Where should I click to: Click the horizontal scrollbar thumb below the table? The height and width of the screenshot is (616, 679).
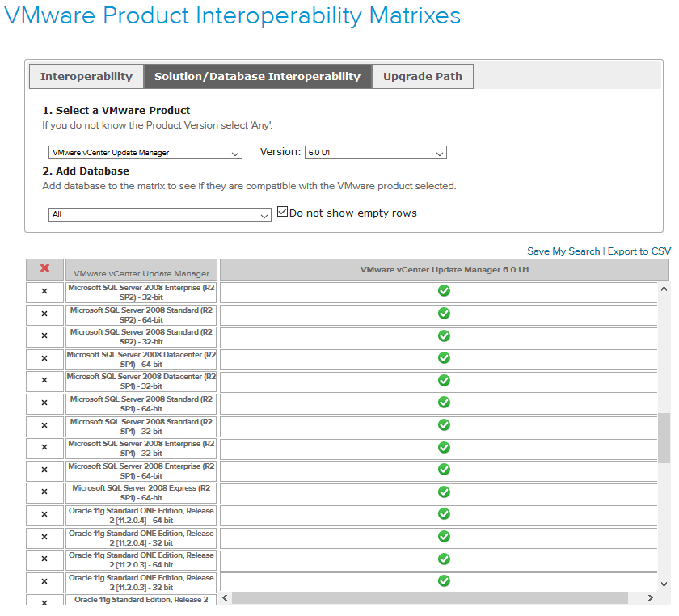[430, 598]
